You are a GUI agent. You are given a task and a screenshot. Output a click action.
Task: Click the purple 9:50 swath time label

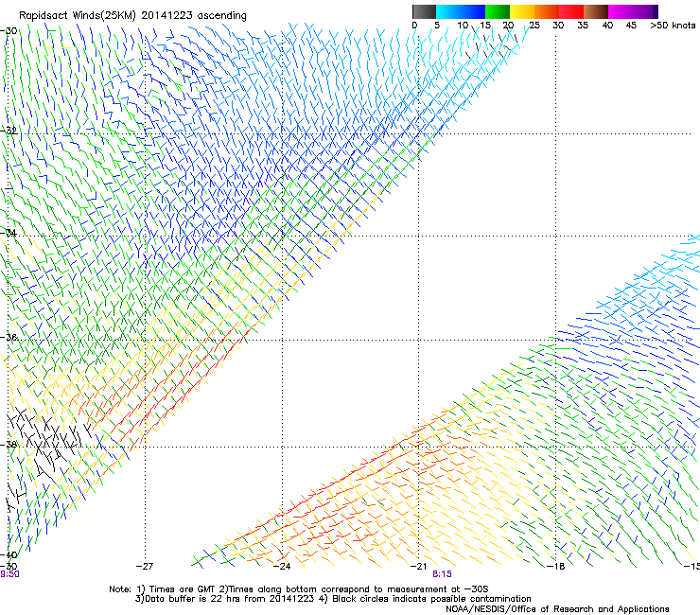tap(9, 574)
